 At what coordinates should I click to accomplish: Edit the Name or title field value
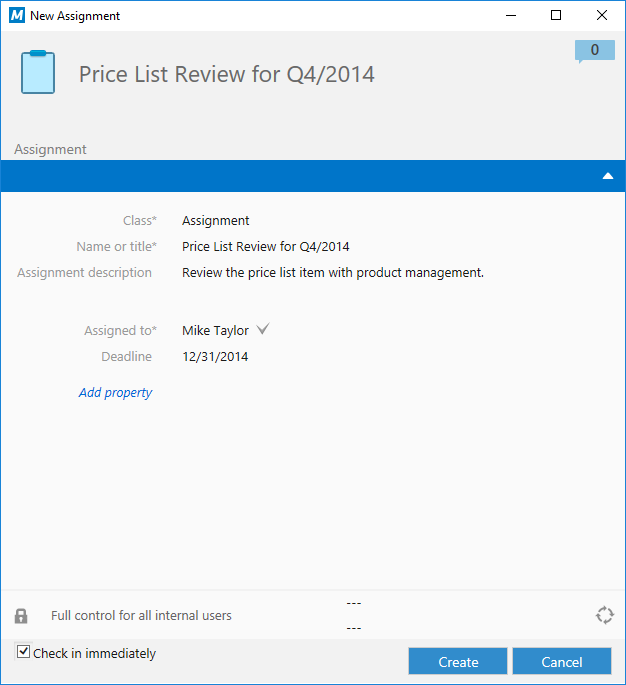coord(266,246)
